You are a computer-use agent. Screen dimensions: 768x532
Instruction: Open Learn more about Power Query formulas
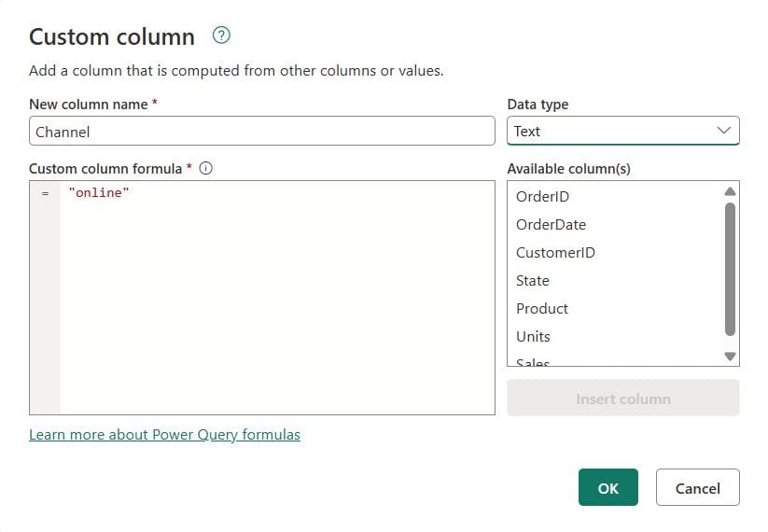[x=164, y=435]
